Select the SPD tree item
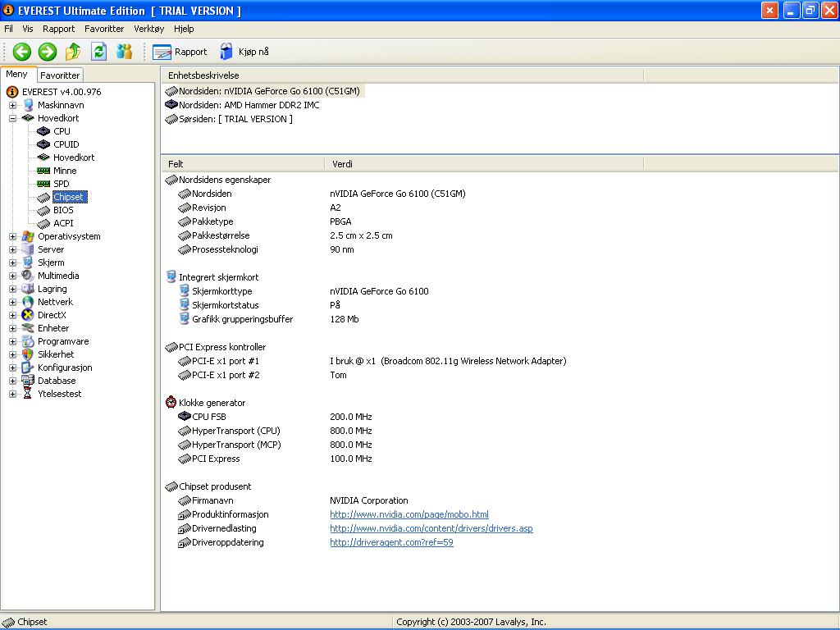 click(61, 184)
